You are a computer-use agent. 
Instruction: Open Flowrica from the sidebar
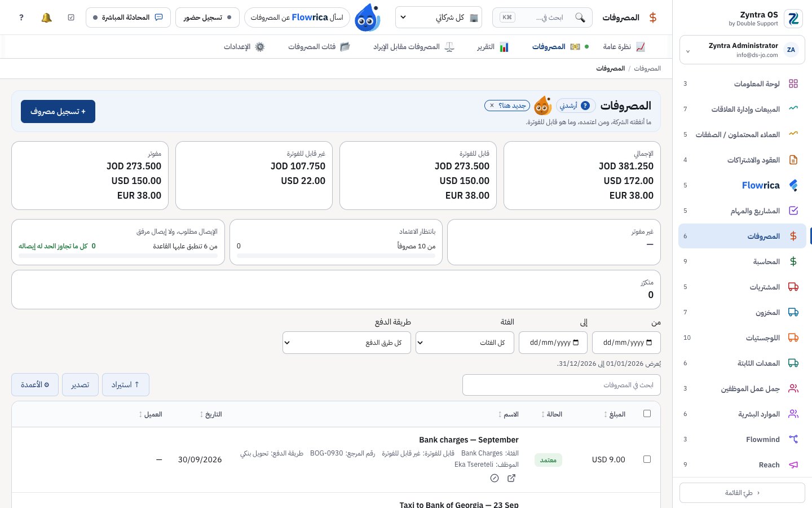point(742,185)
